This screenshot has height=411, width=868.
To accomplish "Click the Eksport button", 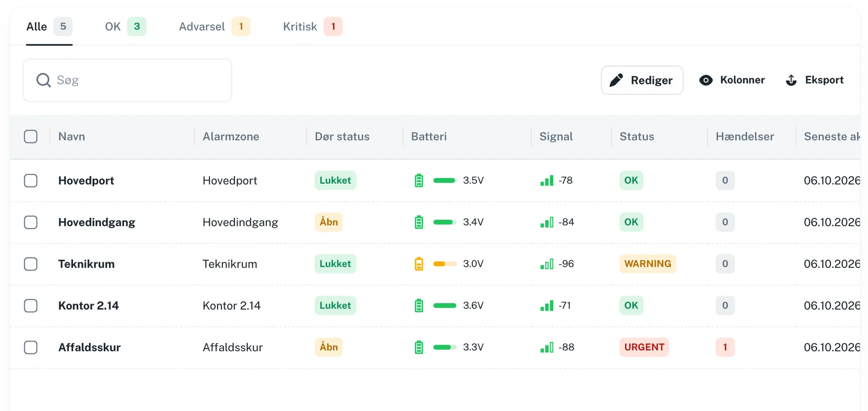I will [815, 80].
